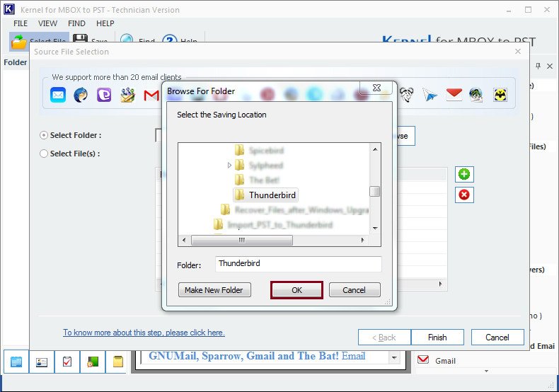559x392 pixels.
Task: Click the globe mail client icon
Action: point(476,95)
